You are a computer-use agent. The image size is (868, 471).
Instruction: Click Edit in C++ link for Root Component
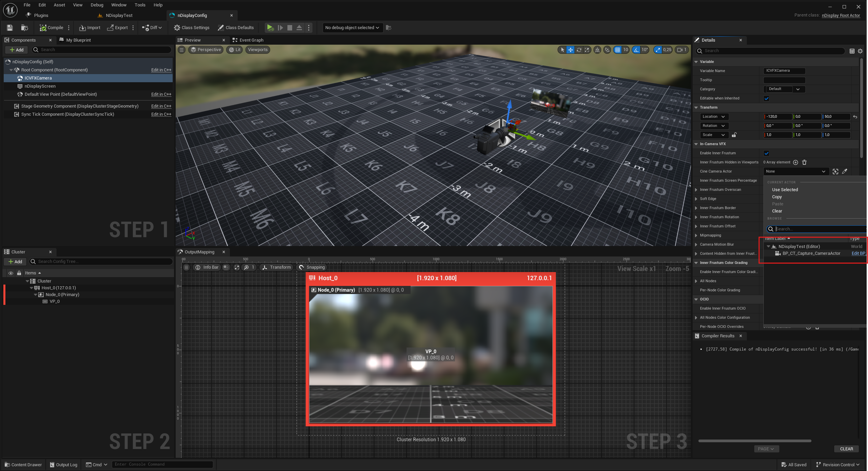(161, 70)
